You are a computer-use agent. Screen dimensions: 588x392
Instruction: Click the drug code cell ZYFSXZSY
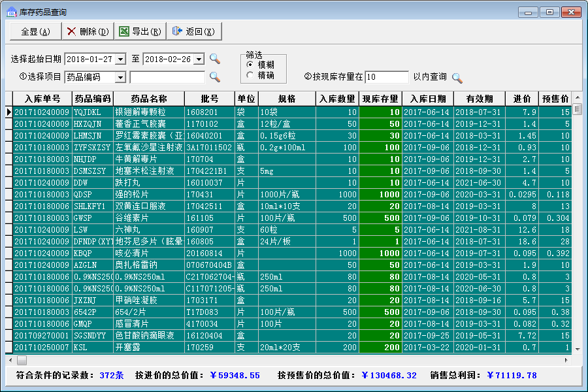(x=93, y=148)
